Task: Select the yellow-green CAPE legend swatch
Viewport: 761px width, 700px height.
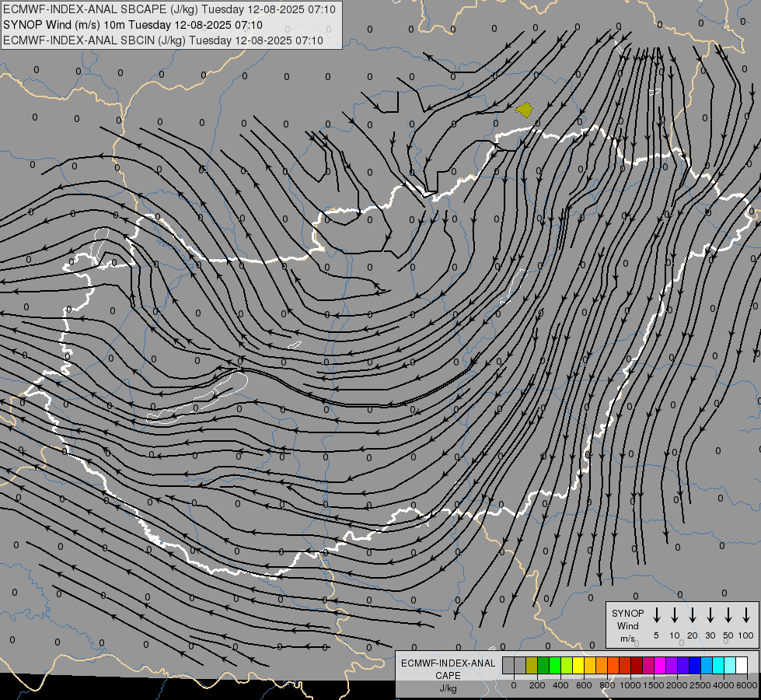Action: pos(567,665)
